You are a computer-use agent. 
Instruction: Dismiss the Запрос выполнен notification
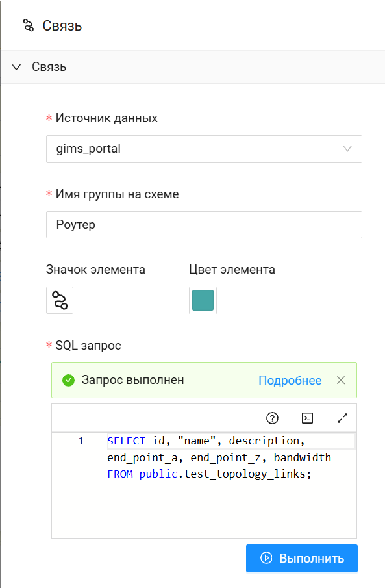pos(341,380)
